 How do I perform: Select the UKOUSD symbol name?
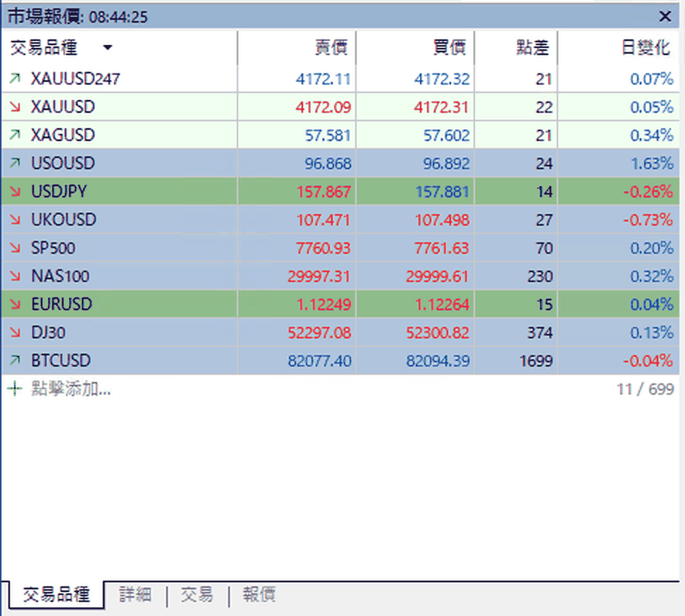[64, 219]
